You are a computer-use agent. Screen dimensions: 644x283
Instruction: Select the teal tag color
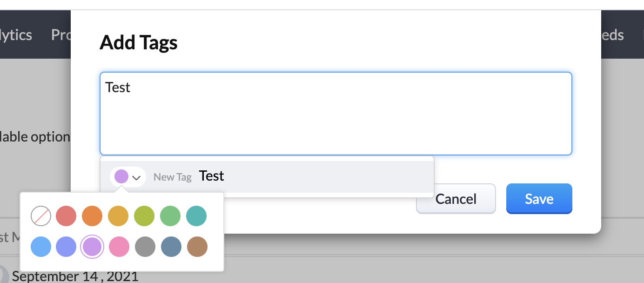[196, 216]
